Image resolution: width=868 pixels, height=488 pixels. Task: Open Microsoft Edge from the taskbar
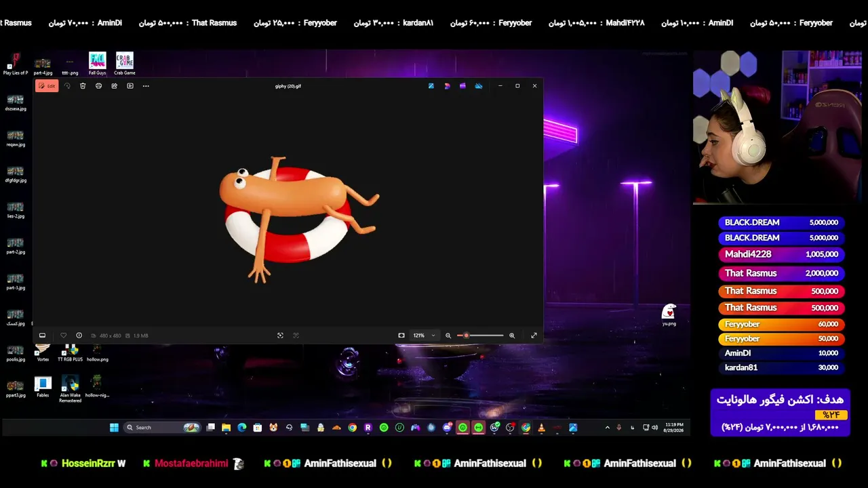point(242,428)
